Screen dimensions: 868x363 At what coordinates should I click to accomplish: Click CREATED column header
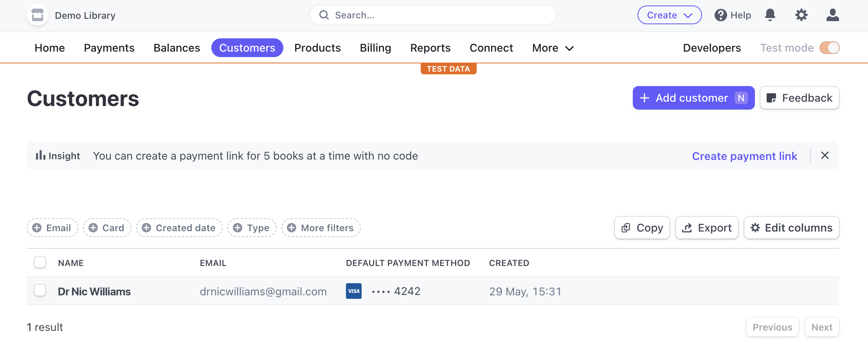point(509,263)
